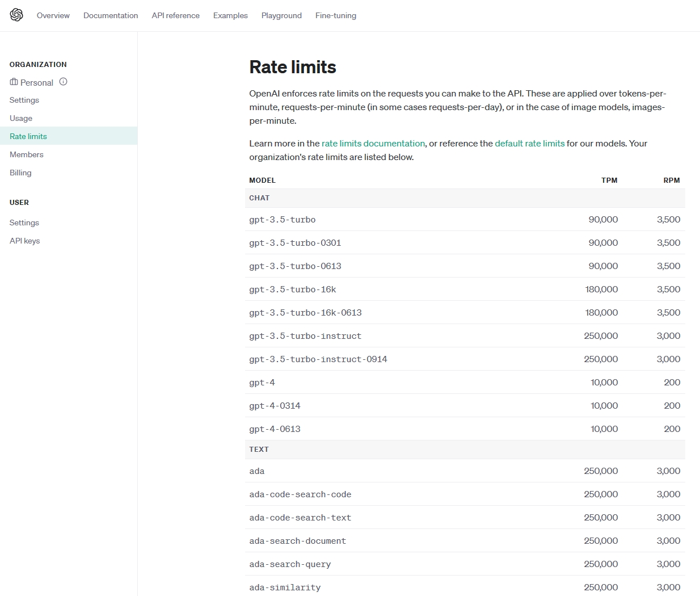Click the Rate limits page heading
This screenshot has width=700, height=596.
[x=293, y=67]
